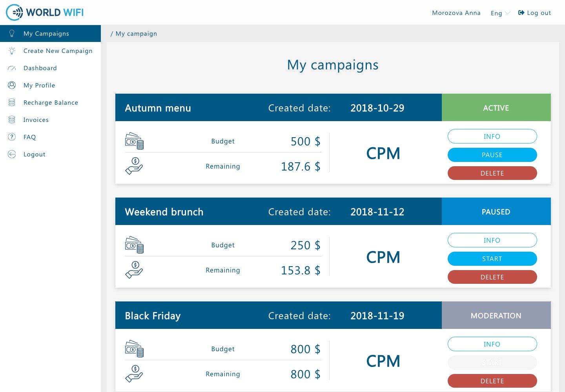Image resolution: width=565 pixels, height=392 pixels.
Task: Click the Logout arrow icon in sidebar
Action: coord(12,154)
